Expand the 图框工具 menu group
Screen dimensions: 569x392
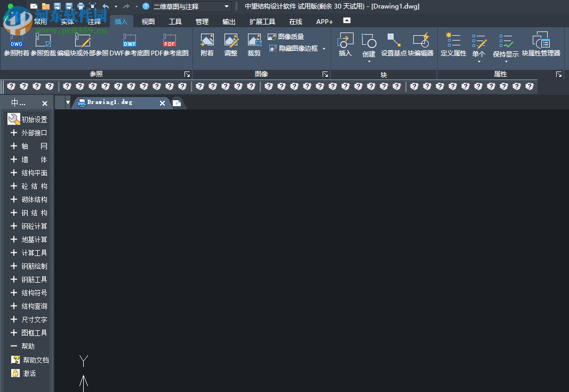coord(28,333)
